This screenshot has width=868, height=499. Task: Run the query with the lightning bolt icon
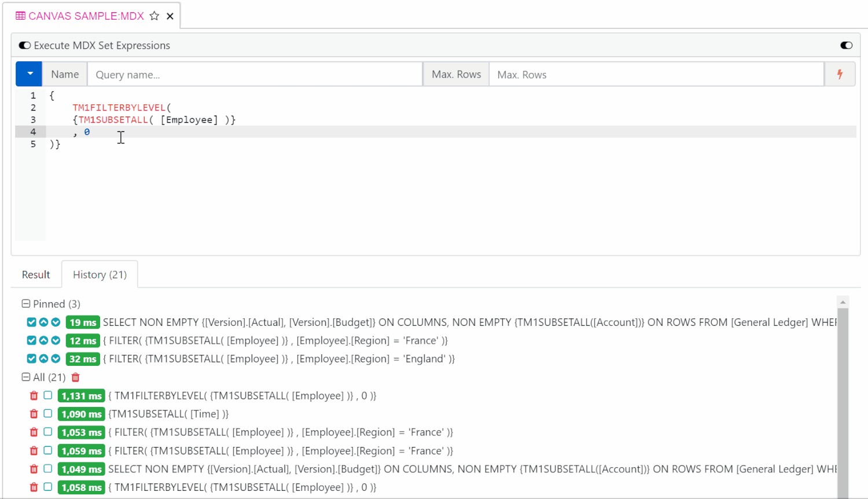click(x=840, y=74)
